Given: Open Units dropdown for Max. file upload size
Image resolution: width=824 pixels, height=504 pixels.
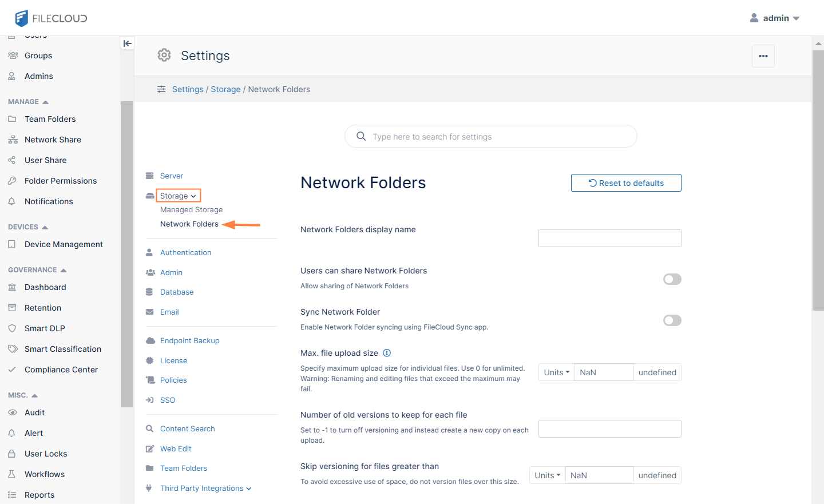Looking at the screenshot, I should [556, 372].
